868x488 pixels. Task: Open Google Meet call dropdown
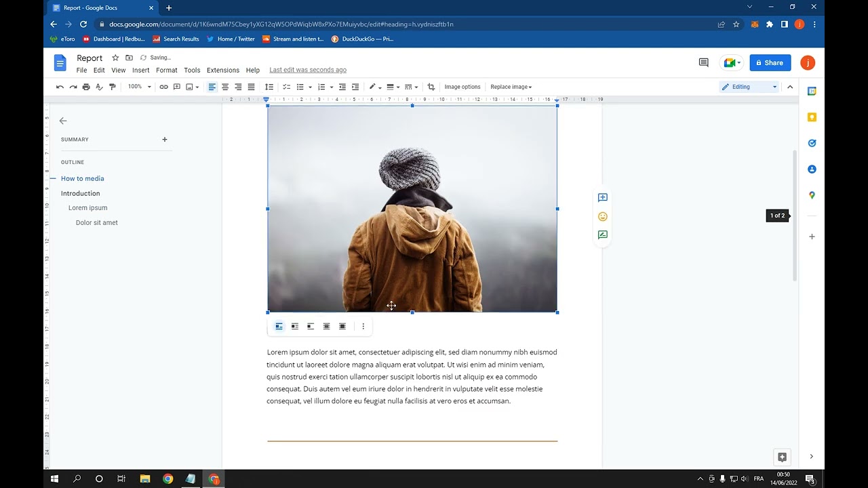click(732, 62)
